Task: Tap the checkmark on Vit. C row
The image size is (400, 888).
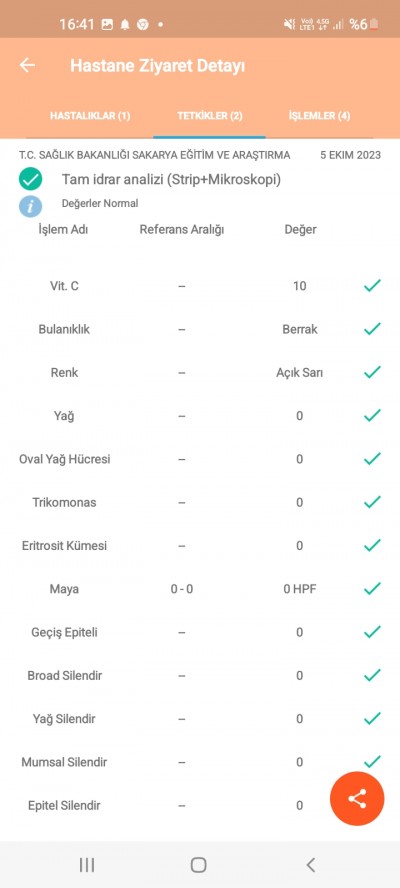Action: (372, 285)
